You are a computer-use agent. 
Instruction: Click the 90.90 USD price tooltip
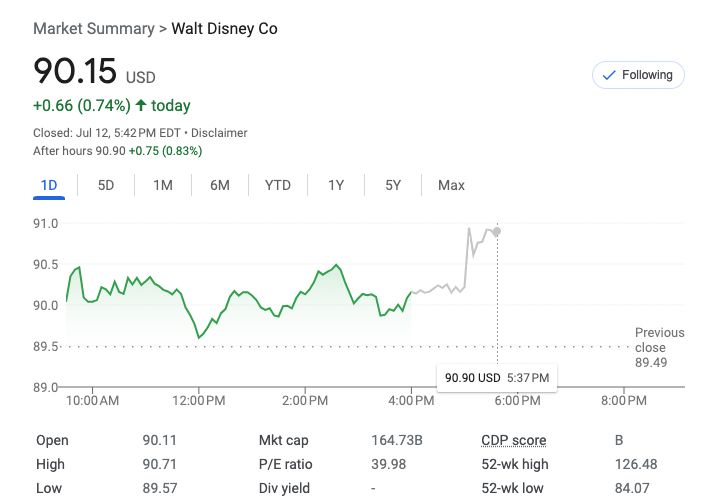(497, 377)
